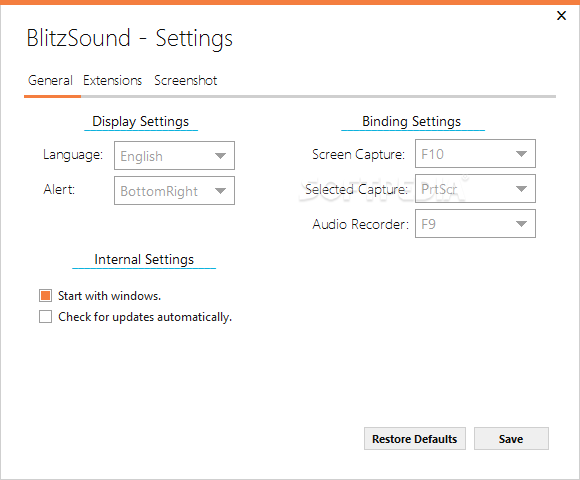Open the Screenshot tab
This screenshot has width=580, height=480.
185,80
